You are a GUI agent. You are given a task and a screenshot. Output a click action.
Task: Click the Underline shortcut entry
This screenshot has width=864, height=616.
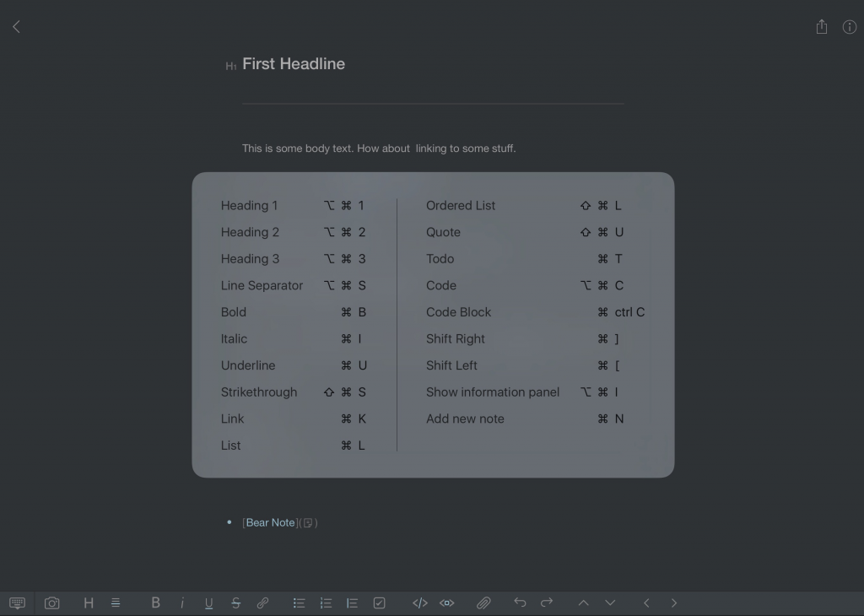click(x=293, y=365)
